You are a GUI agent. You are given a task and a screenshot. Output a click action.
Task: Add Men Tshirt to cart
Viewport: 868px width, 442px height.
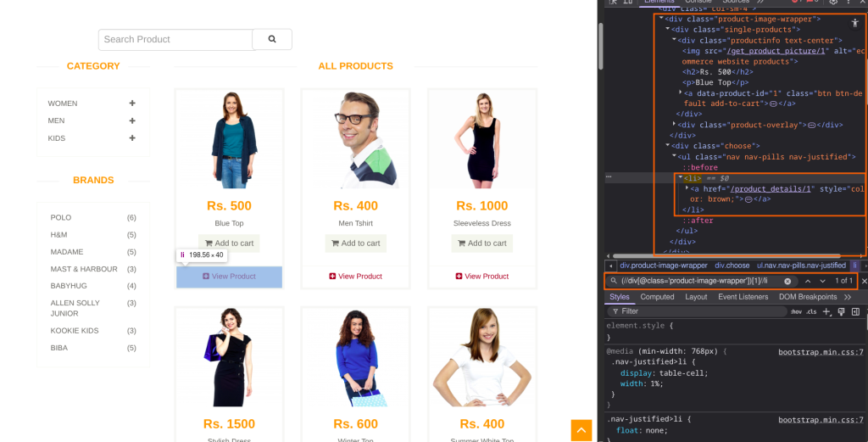click(x=355, y=243)
